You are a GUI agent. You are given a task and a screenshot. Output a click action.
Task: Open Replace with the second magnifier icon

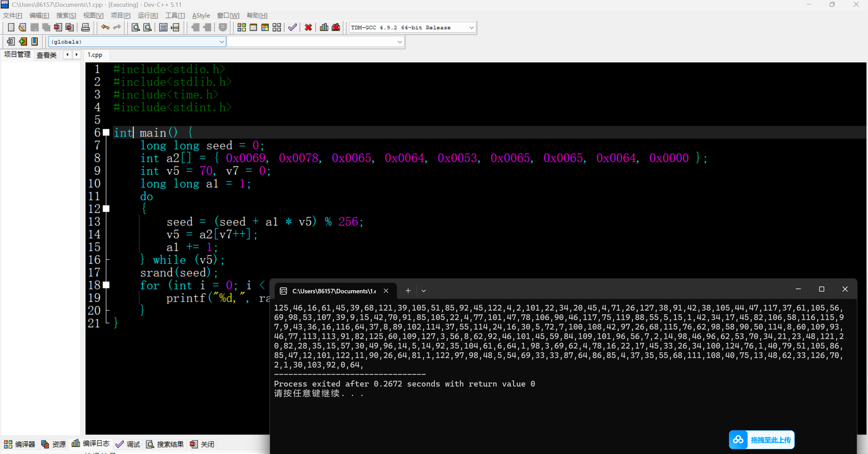pyautogui.click(x=148, y=27)
